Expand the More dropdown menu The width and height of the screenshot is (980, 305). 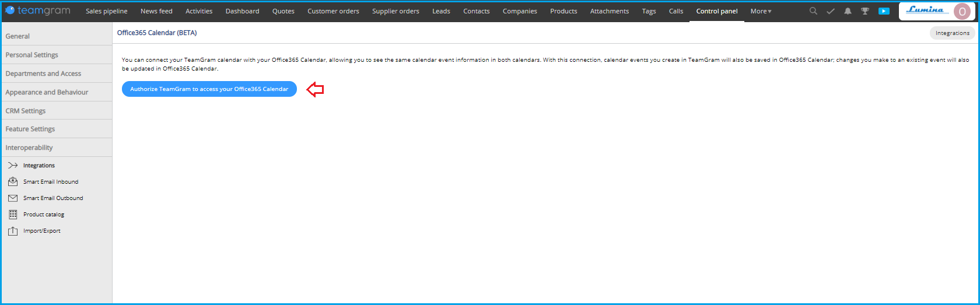[761, 11]
